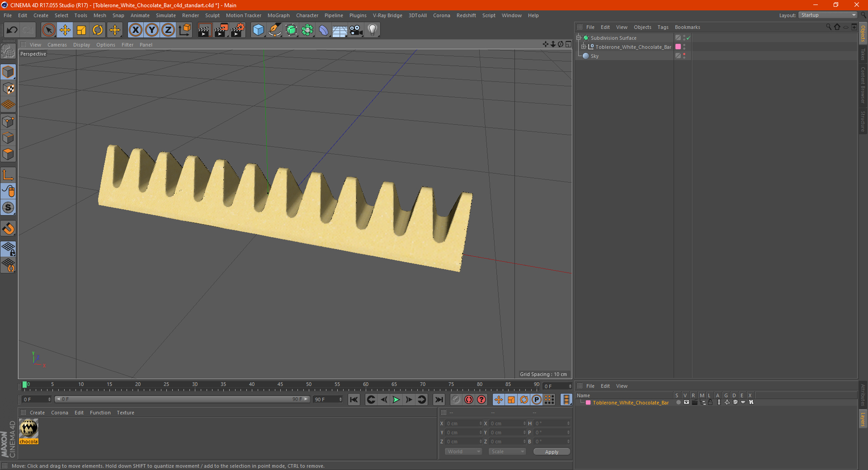Switch to Points mode

point(8,122)
